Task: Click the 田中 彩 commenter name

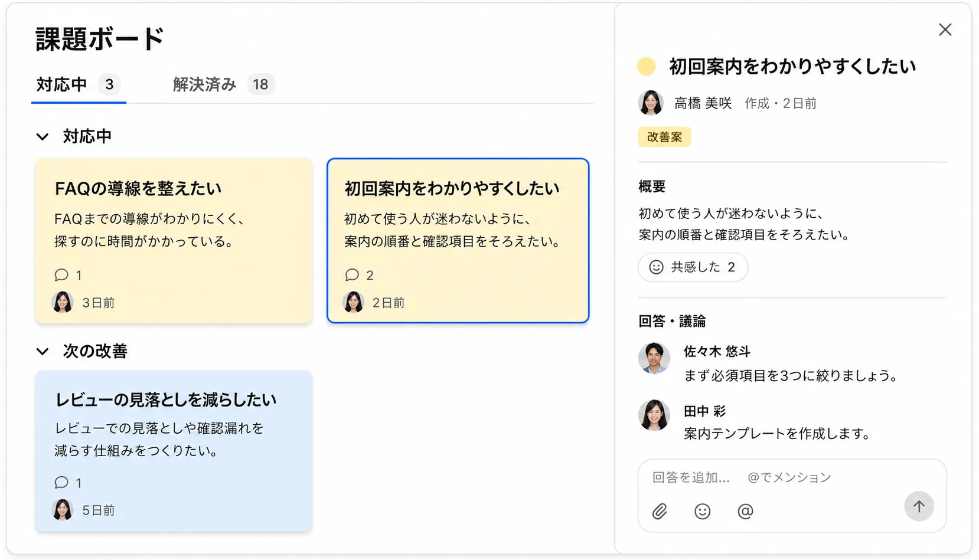Action: pos(704,411)
